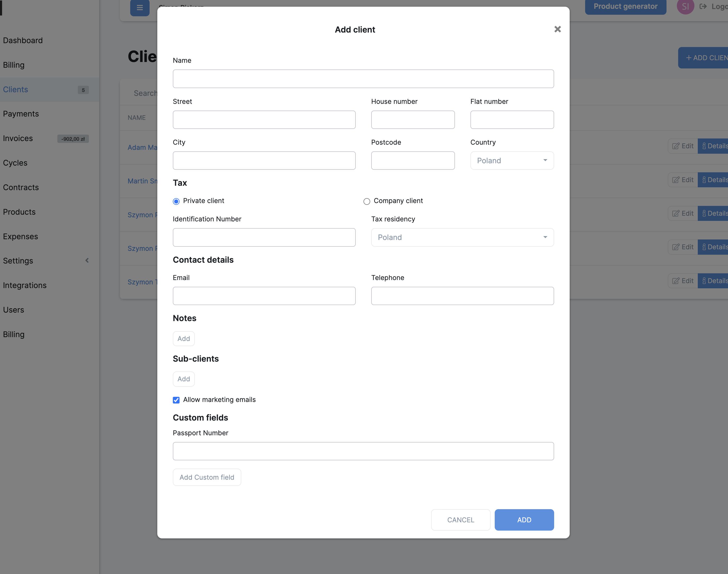Screen dimensions: 728x574
Task: Click Add Custom field button
Action: (x=207, y=477)
